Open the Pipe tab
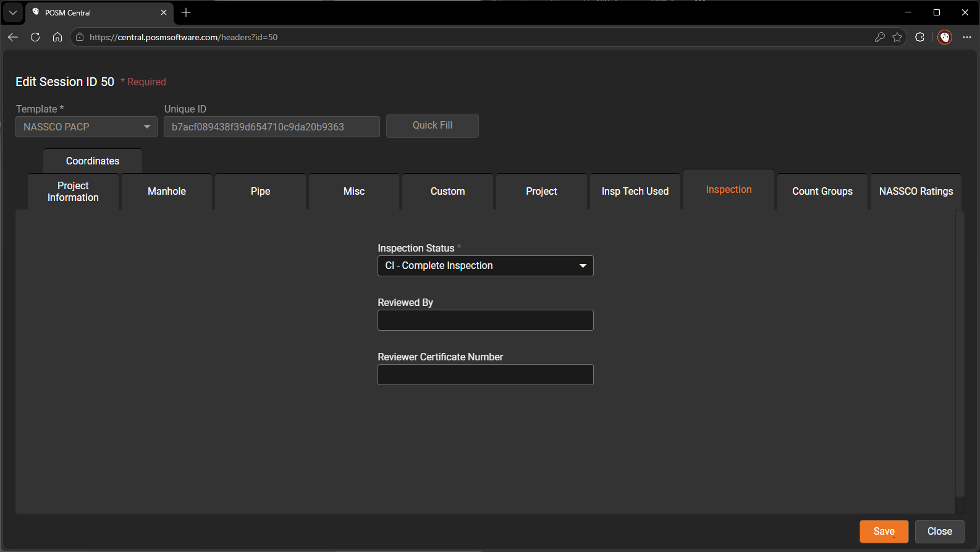980x552 pixels. pos(261,192)
